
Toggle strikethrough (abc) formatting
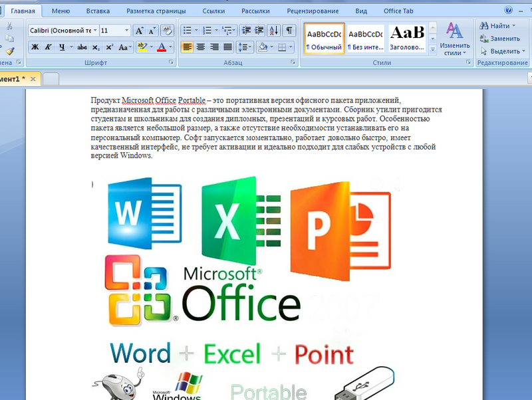tap(82, 47)
